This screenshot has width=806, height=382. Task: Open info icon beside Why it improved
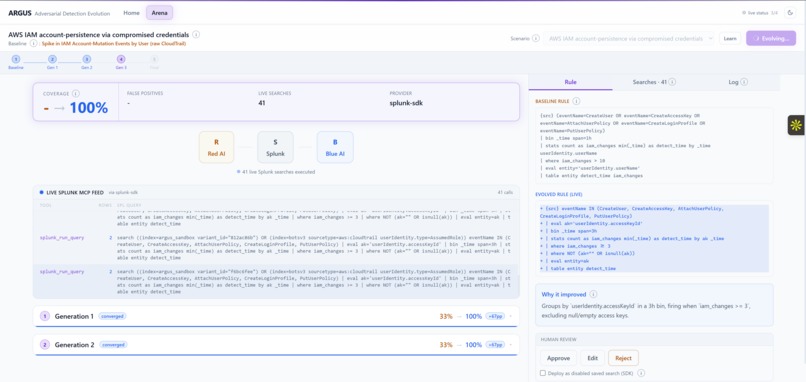click(x=593, y=295)
